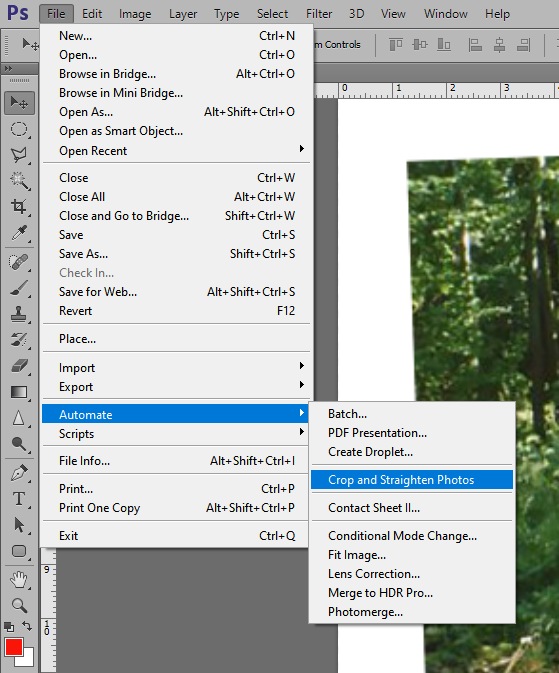Click the white background color swatch
Screen dimensions: 559x673
28,660
